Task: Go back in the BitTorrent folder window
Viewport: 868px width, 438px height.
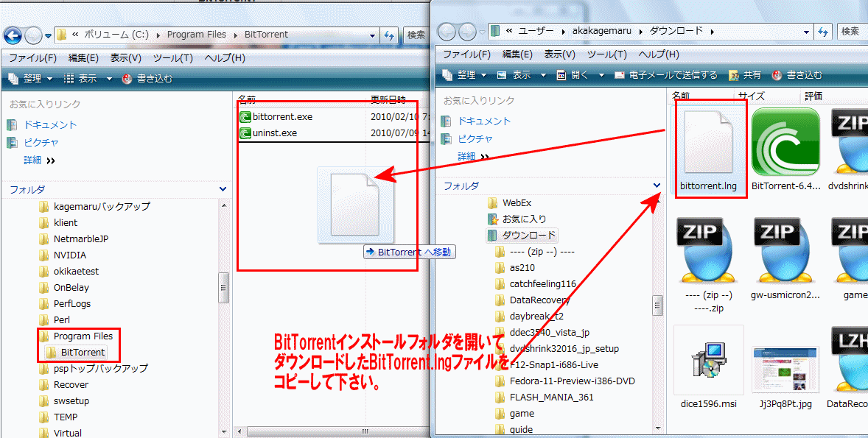Action: [13, 35]
